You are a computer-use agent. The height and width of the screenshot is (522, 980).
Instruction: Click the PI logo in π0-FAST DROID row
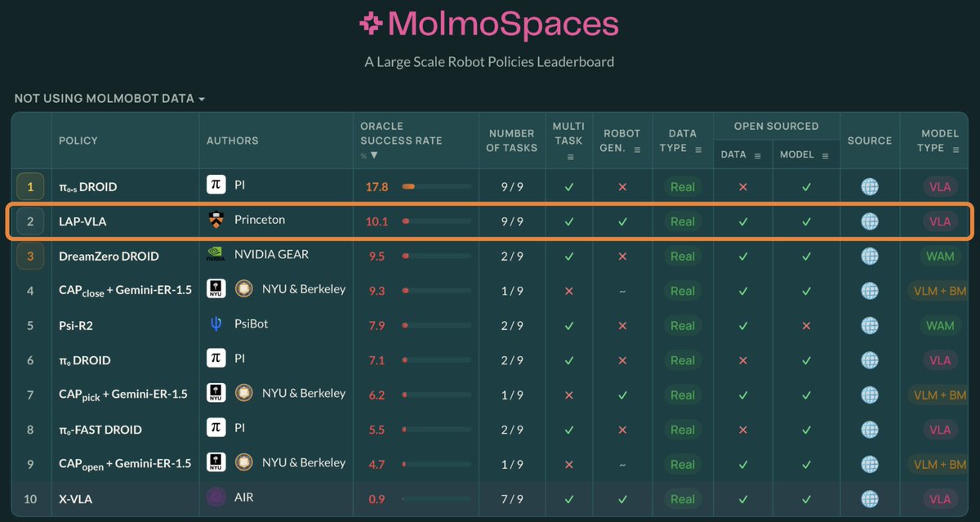pos(216,428)
